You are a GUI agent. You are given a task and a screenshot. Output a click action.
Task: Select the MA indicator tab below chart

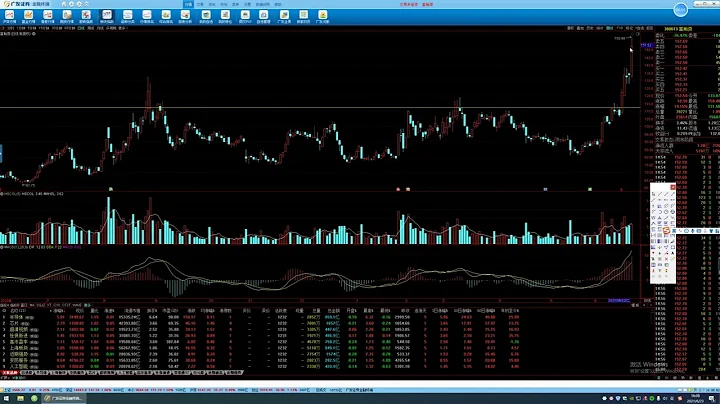32,305
